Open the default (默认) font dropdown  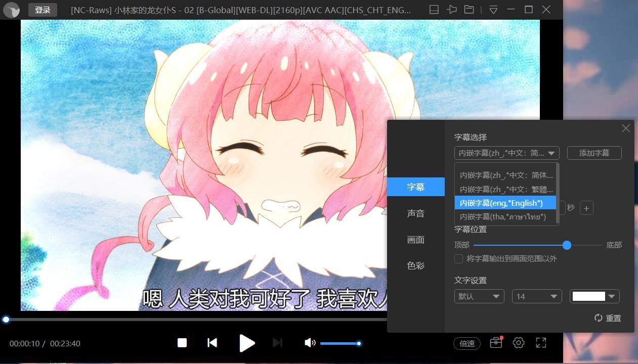click(479, 296)
